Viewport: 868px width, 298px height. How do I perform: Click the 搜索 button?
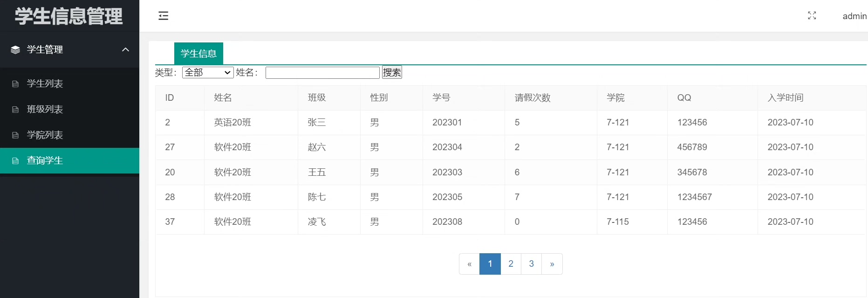(392, 73)
